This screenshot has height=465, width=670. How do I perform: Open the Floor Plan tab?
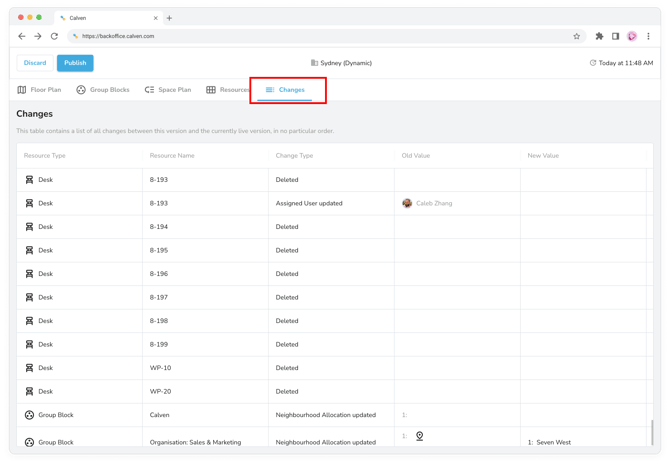coord(39,90)
